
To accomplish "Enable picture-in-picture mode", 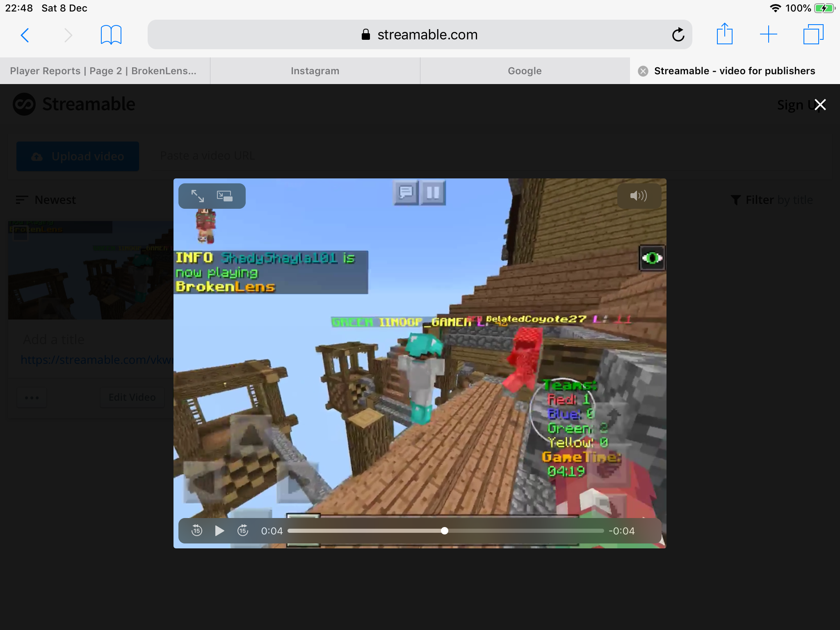I will (x=225, y=196).
